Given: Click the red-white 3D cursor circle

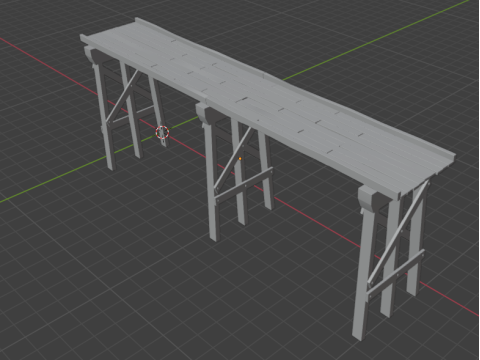Looking at the screenshot, I should pyautogui.click(x=162, y=133).
